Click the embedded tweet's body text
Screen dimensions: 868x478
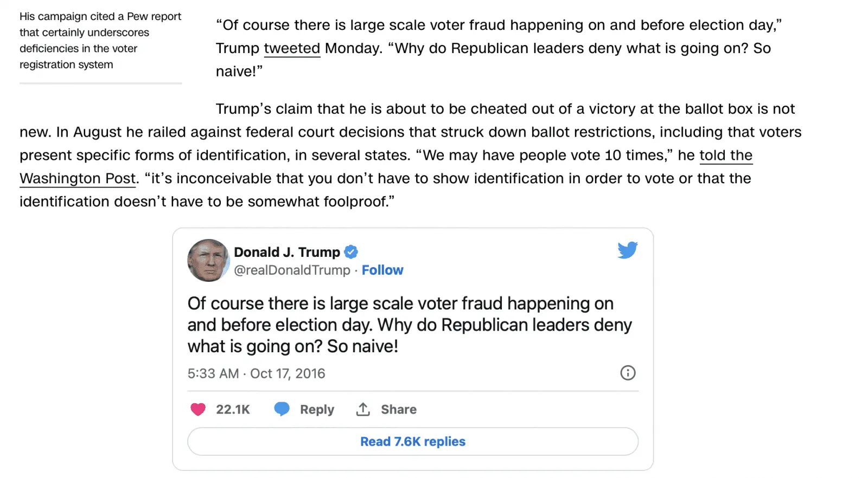[x=410, y=325]
